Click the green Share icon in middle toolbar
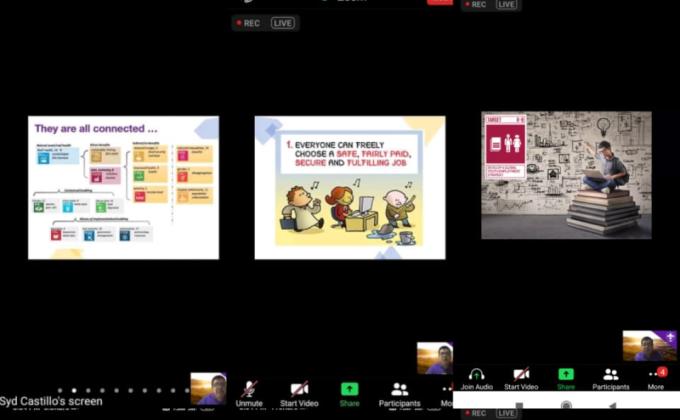This screenshot has width=680, height=420. (x=349, y=392)
